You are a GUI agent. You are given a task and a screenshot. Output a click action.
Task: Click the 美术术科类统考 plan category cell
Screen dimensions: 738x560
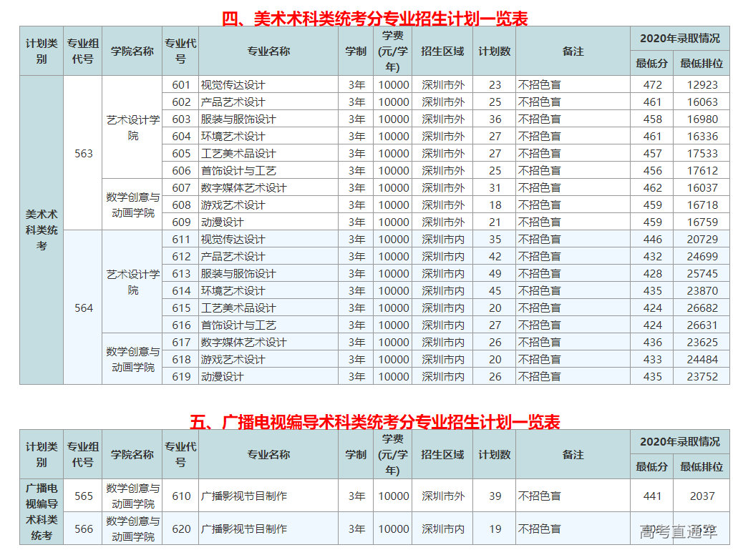click(42, 230)
